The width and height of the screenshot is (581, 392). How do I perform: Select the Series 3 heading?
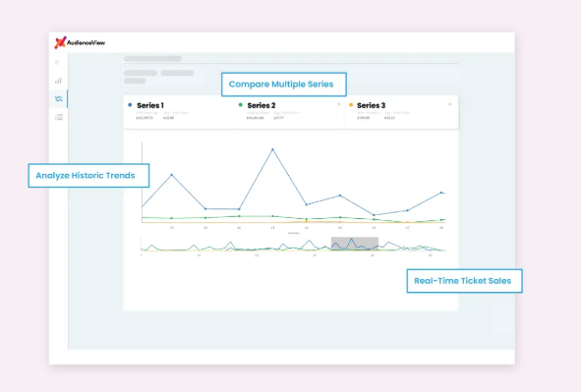pos(371,105)
